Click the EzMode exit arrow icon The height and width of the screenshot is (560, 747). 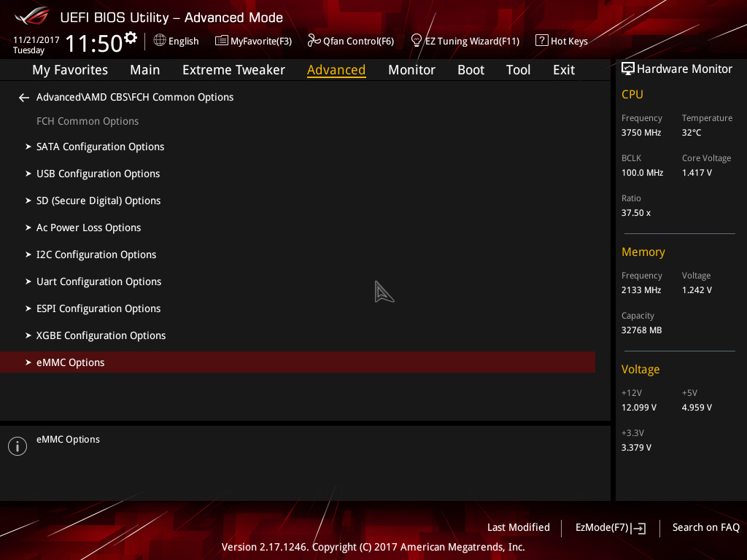639,528
